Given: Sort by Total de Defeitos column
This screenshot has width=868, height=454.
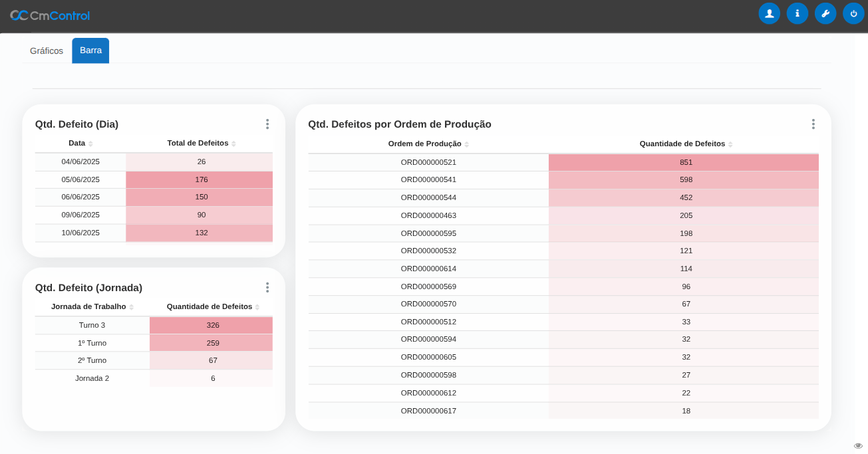Looking at the screenshot, I should click(x=233, y=144).
